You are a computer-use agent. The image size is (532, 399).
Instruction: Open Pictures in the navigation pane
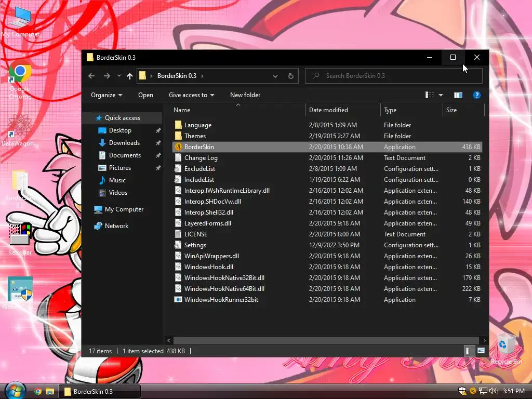click(120, 168)
